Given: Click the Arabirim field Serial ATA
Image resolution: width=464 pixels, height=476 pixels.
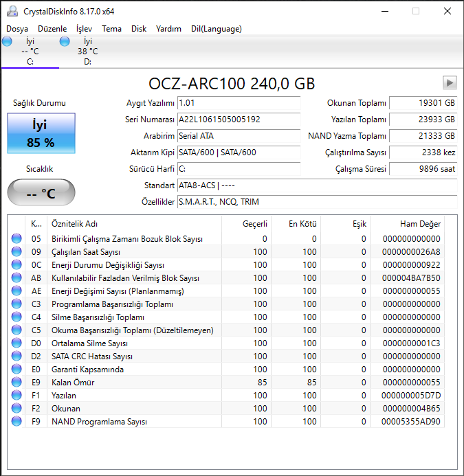Looking at the screenshot, I should coord(239,136).
